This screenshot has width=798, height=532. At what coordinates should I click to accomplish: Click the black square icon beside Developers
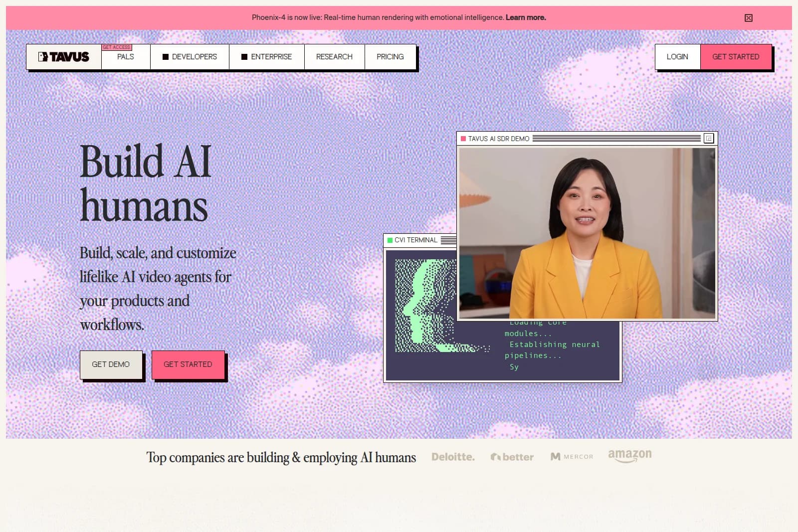click(x=165, y=56)
